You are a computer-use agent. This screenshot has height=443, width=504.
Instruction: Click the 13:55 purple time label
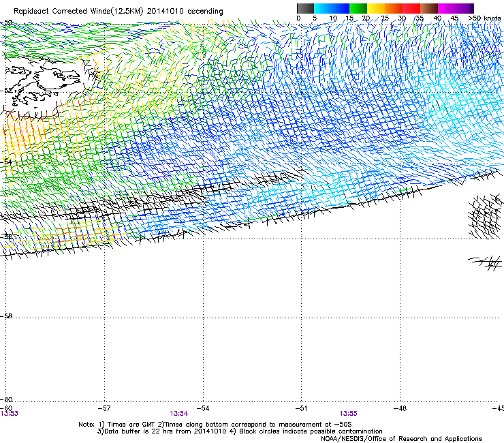point(349,414)
